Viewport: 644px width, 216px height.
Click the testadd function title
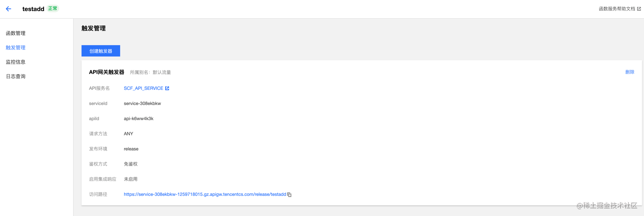coord(33,9)
